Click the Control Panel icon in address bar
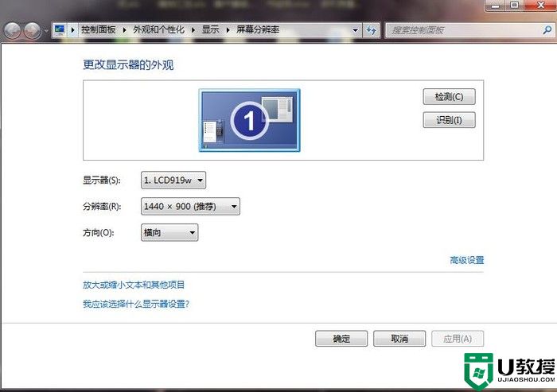The width and height of the screenshot is (557, 392). coord(60,30)
